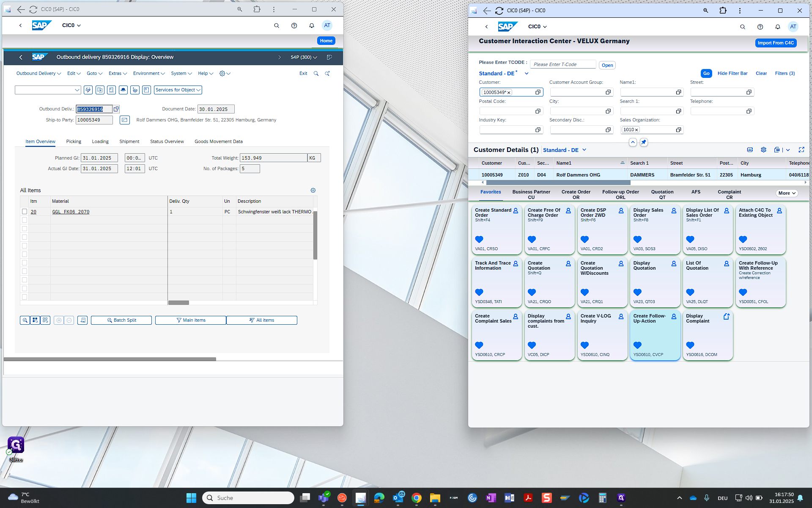This screenshot has height=508, width=812.
Task: Click search icon in delivery menu bar
Action: coord(316,74)
